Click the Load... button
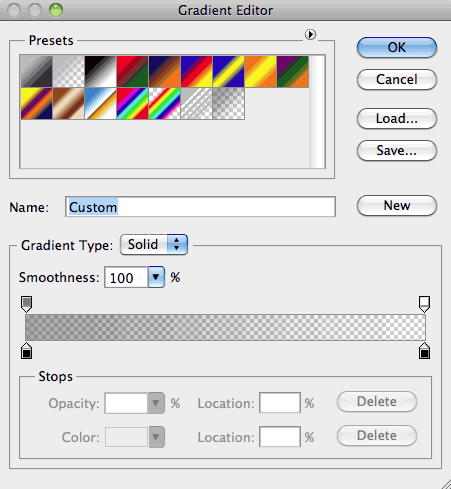 click(x=397, y=118)
